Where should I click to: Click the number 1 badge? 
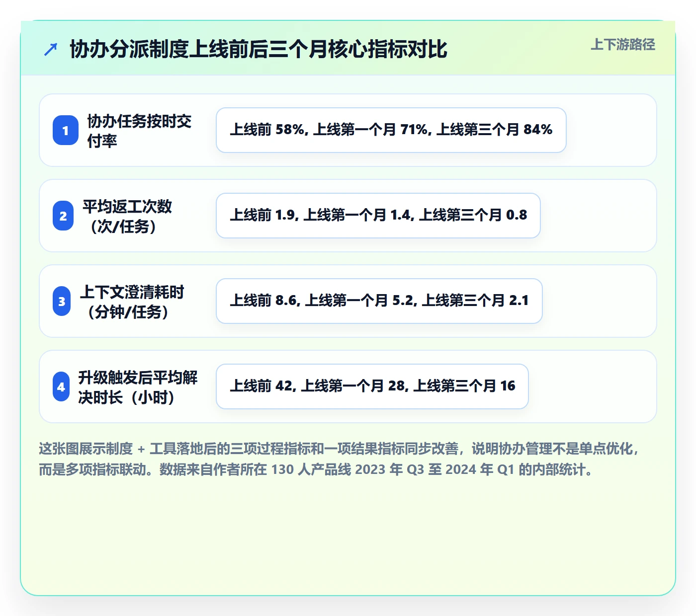66,130
